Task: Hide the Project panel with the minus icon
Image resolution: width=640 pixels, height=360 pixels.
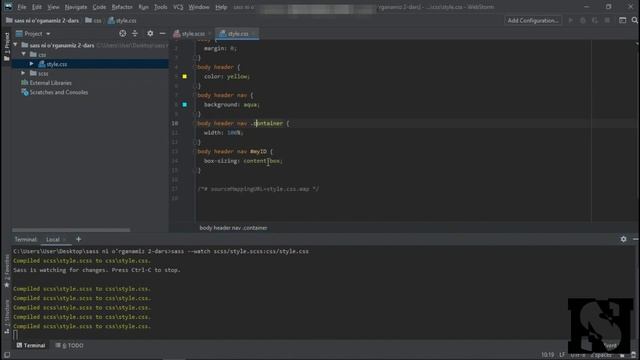Action: pos(162,33)
